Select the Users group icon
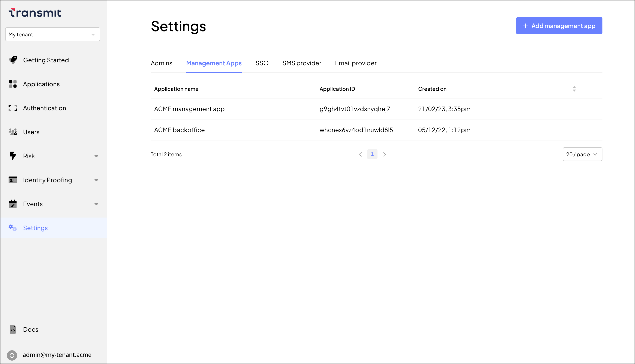This screenshot has width=635, height=364. click(x=13, y=132)
